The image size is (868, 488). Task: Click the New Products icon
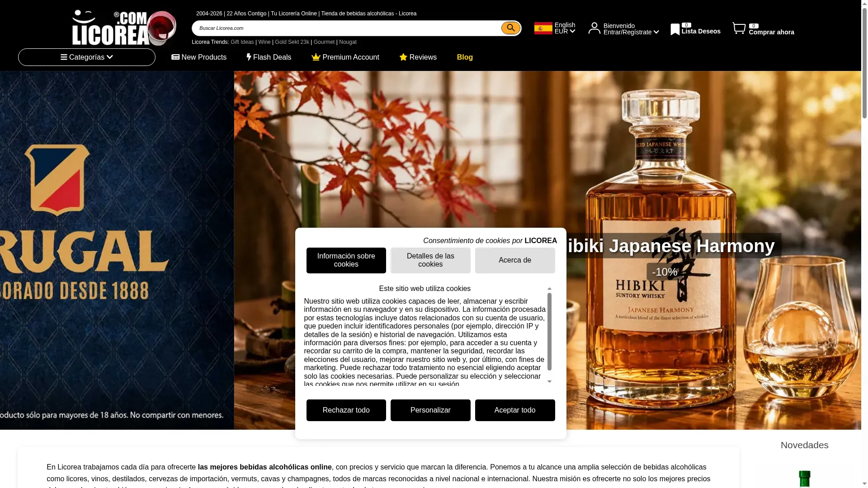[175, 57]
